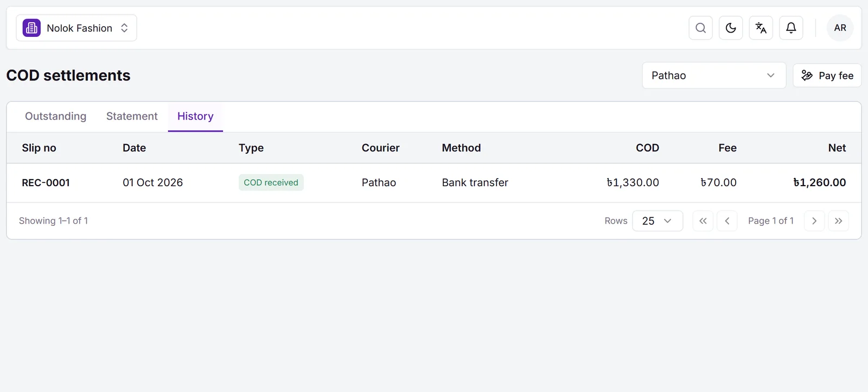Expand the Nolok Fashion store switcher
The image size is (868, 392).
point(76,28)
